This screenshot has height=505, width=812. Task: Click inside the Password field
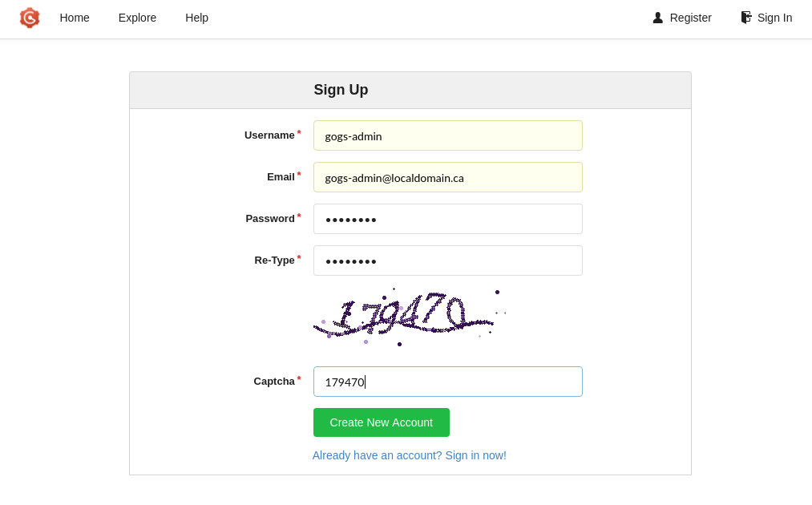click(447, 219)
